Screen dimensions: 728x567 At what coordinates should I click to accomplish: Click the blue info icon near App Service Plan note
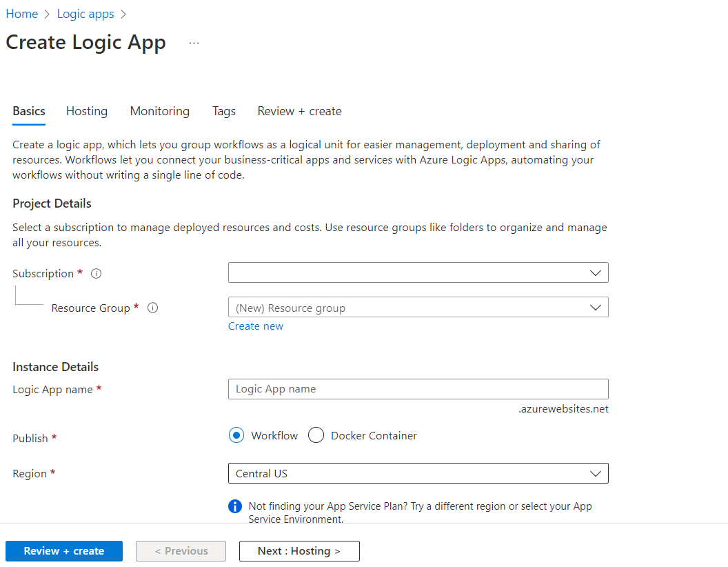point(235,506)
